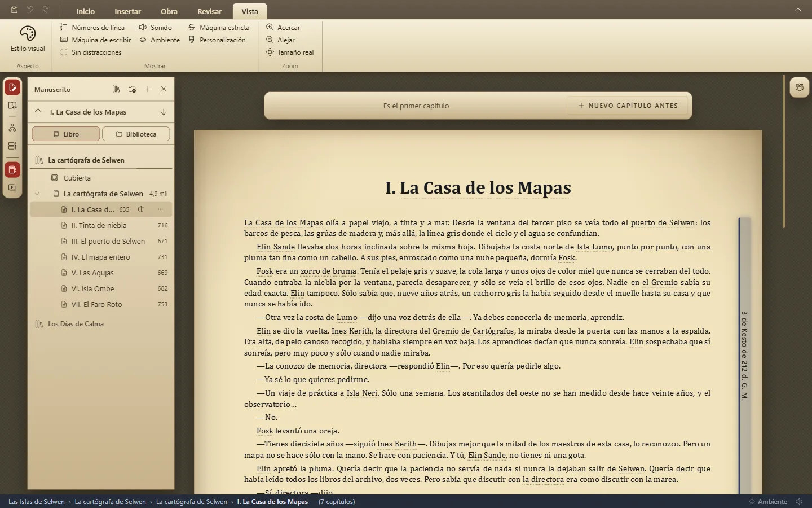Open the read-aloud book icon in sidebar
The image size is (812, 508).
click(12, 106)
